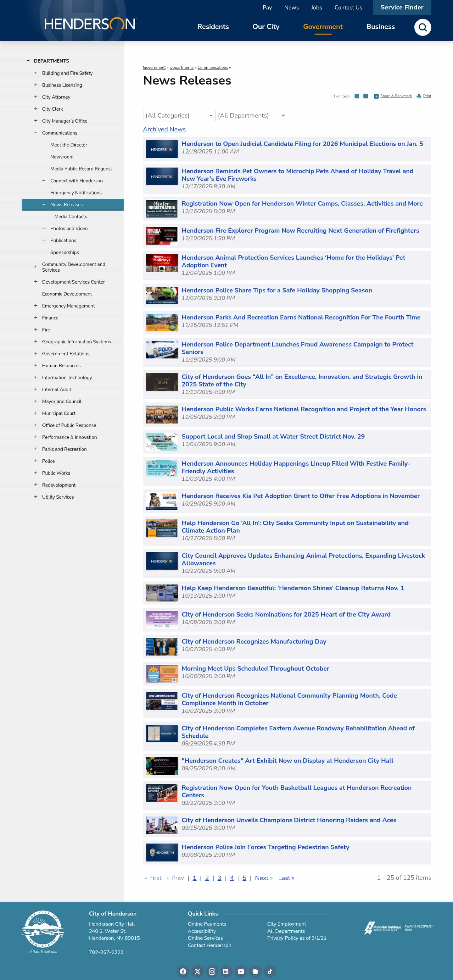This screenshot has height=980, width=453.
Task: Click the Service Finder button
Action: click(x=402, y=8)
